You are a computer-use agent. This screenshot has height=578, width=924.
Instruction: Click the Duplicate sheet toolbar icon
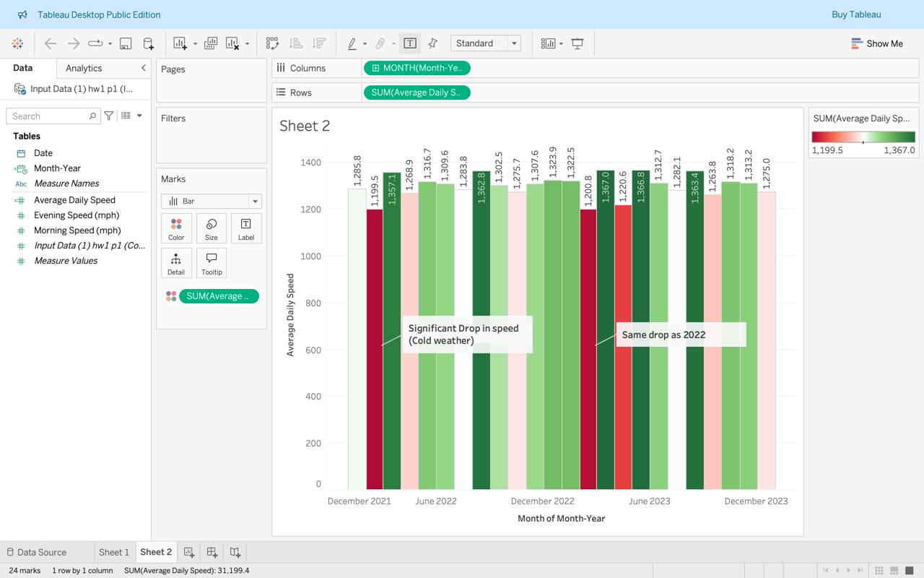[x=211, y=43]
